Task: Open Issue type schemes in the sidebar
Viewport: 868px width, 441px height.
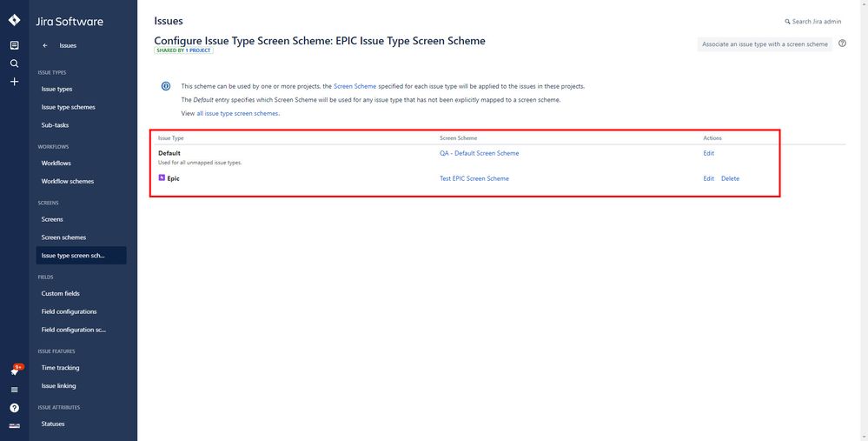Action: pos(68,107)
